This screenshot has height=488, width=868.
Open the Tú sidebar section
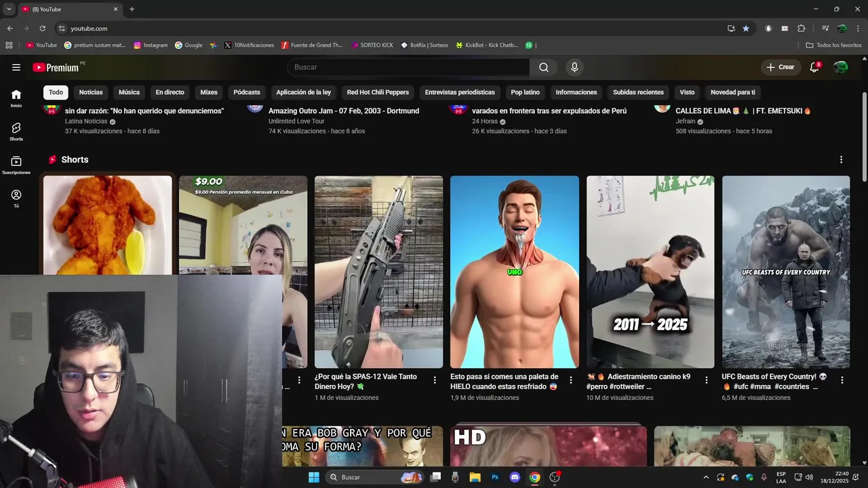tap(16, 198)
